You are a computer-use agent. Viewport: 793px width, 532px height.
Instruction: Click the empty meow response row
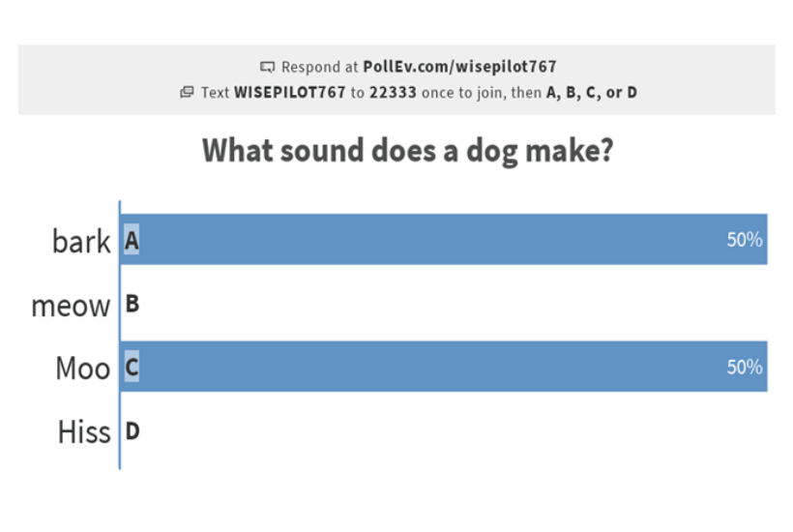tap(444, 304)
